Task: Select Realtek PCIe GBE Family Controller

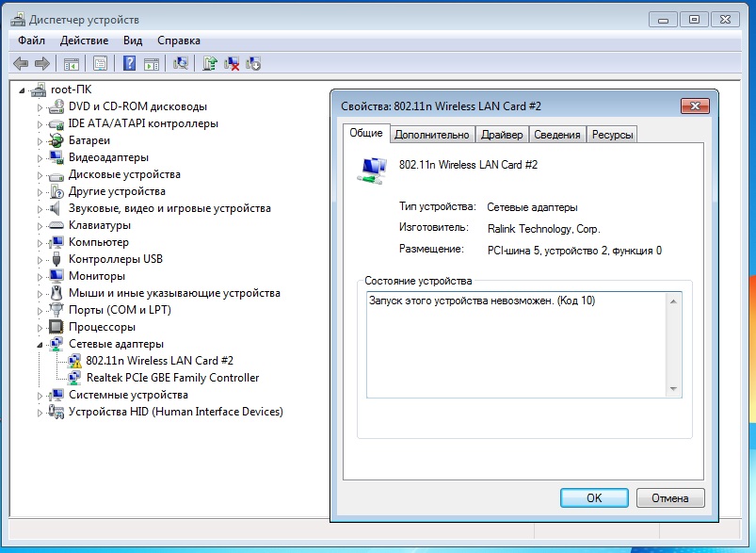Action: click(x=172, y=378)
